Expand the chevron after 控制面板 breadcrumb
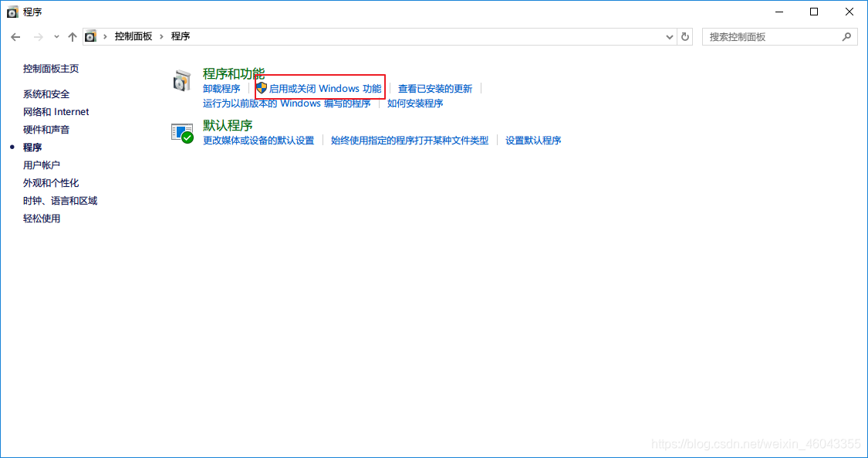868x458 pixels. [x=162, y=36]
